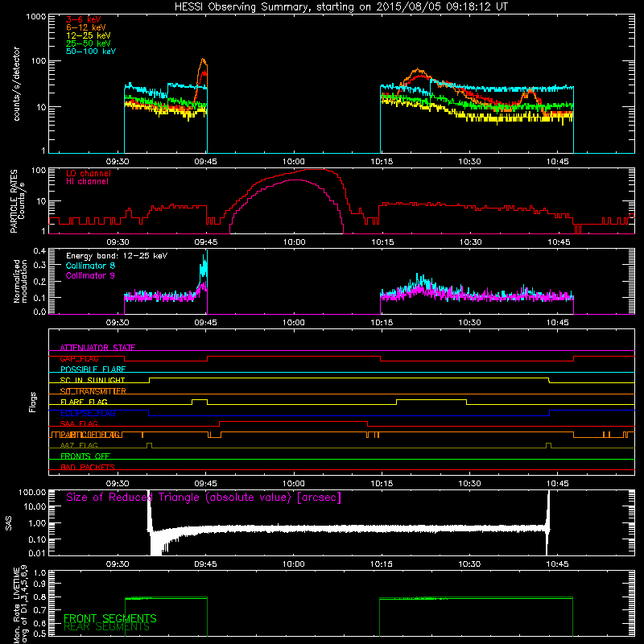Click the orange 6-12 keV peak near 09:45
Viewport: 644px width, 644px height.
click(x=203, y=61)
